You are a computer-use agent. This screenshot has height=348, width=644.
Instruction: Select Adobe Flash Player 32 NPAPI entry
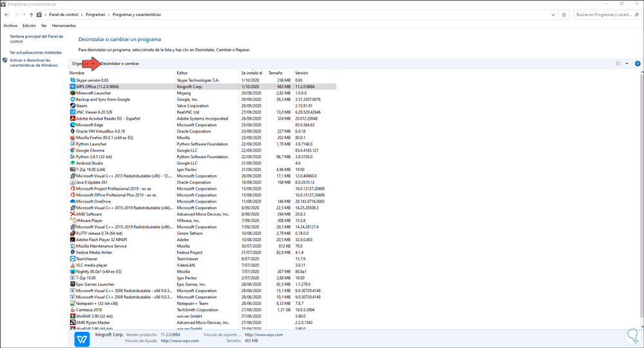202,240
